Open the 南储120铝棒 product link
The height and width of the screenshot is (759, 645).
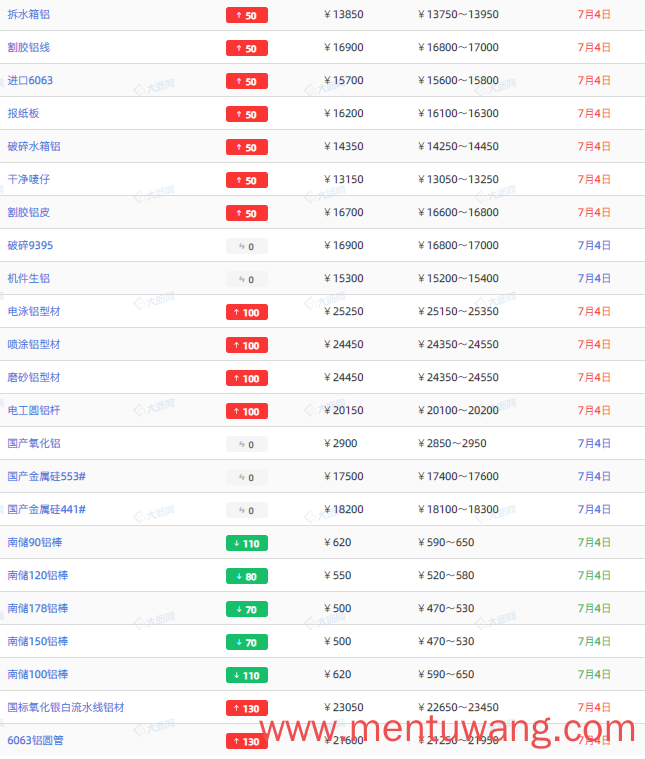pos(38,575)
